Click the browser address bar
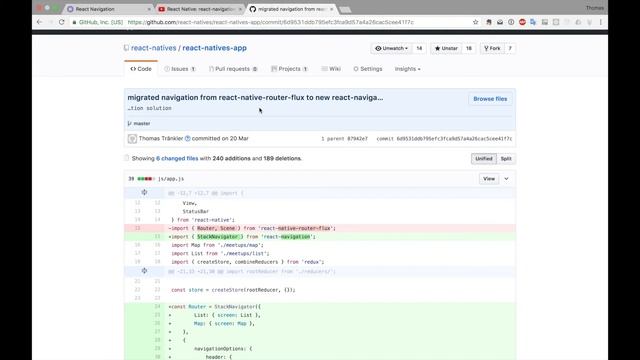 pyautogui.click(x=271, y=22)
